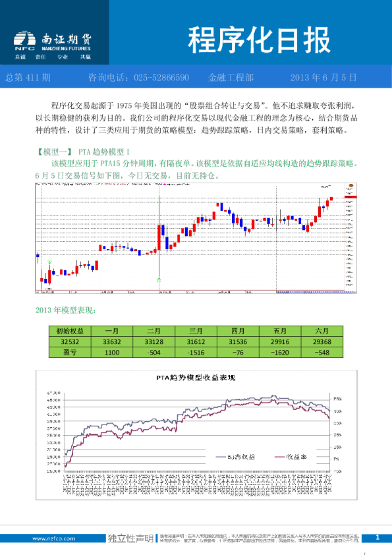Click the loss cell -548
This screenshot has width=392, height=555.
(322, 352)
